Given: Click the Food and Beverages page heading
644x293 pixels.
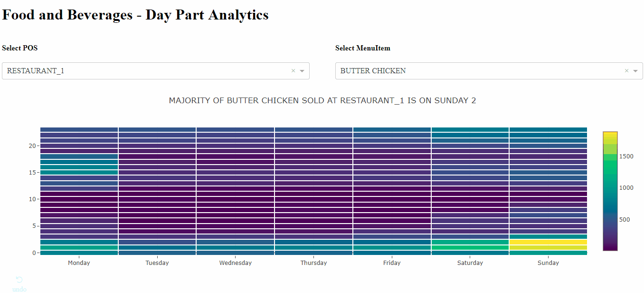Looking at the screenshot, I should coord(135,15).
